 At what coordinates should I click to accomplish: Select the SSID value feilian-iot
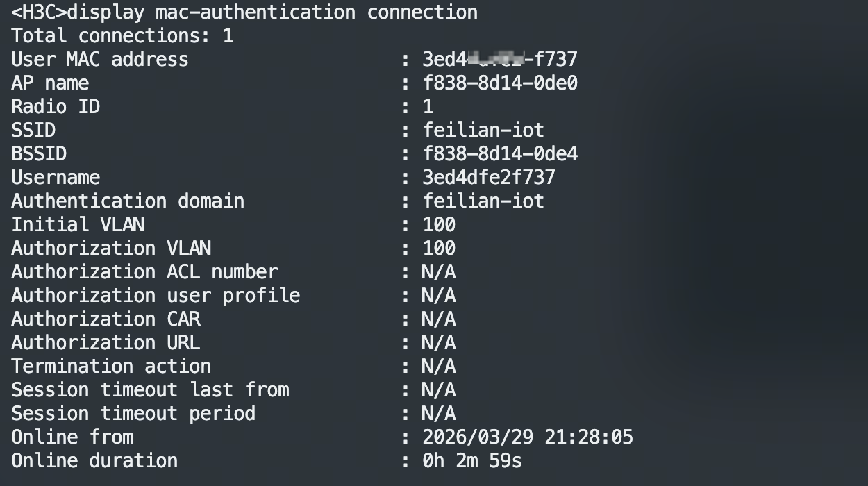[483, 130]
